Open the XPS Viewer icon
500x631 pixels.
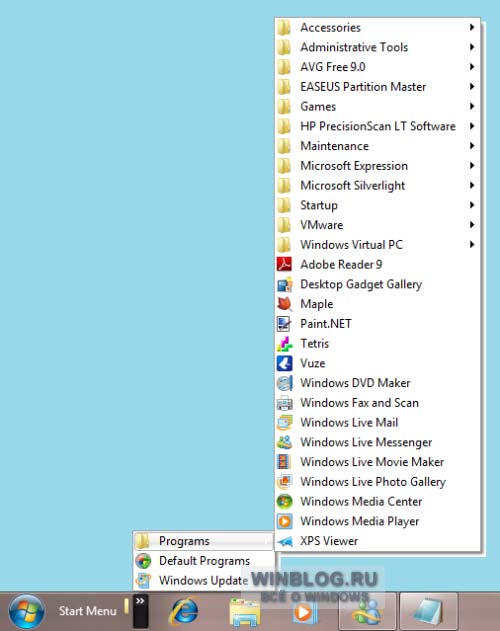click(x=284, y=540)
